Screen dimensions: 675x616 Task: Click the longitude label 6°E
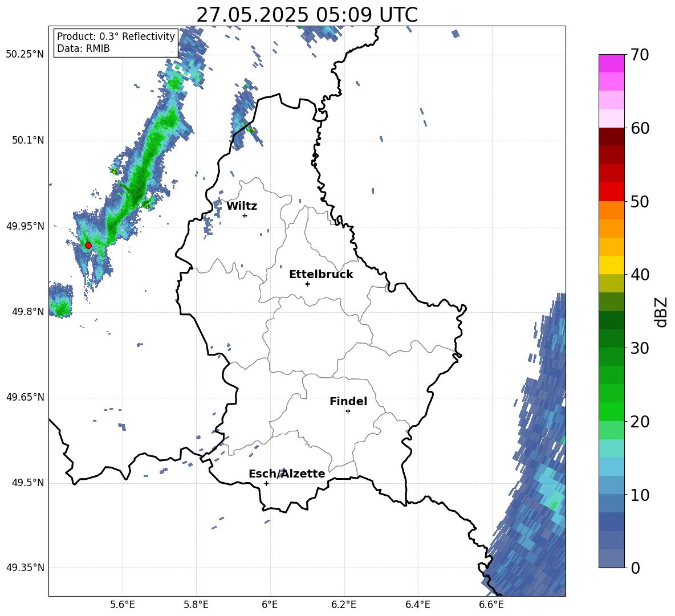270,605
